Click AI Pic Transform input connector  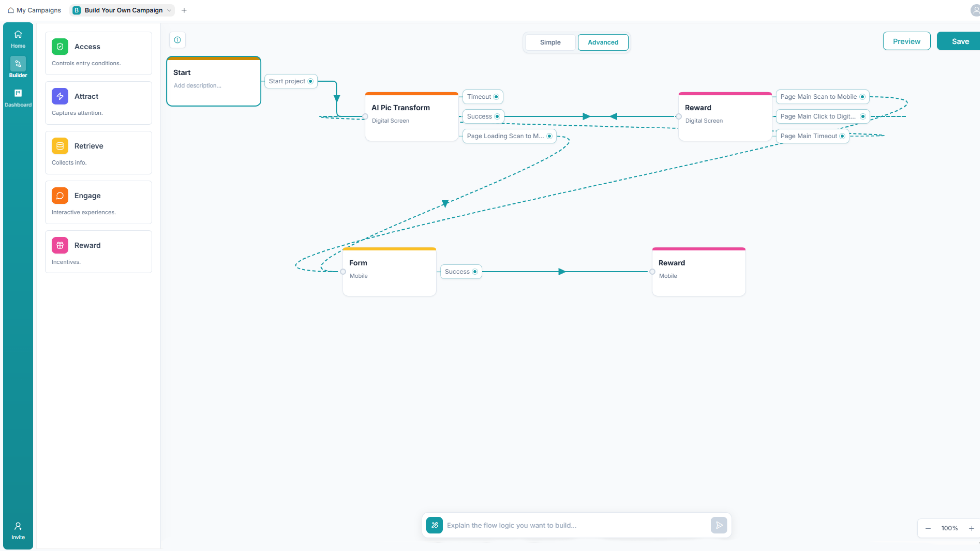tap(365, 116)
